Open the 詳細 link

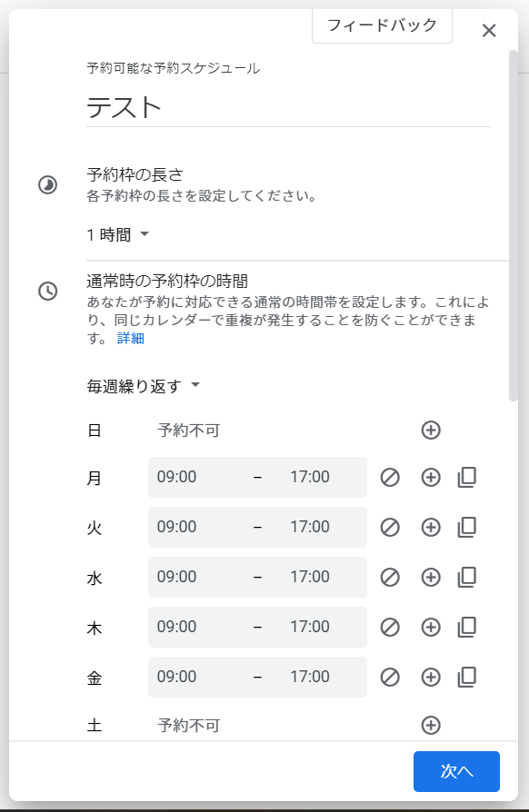click(x=131, y=338)
